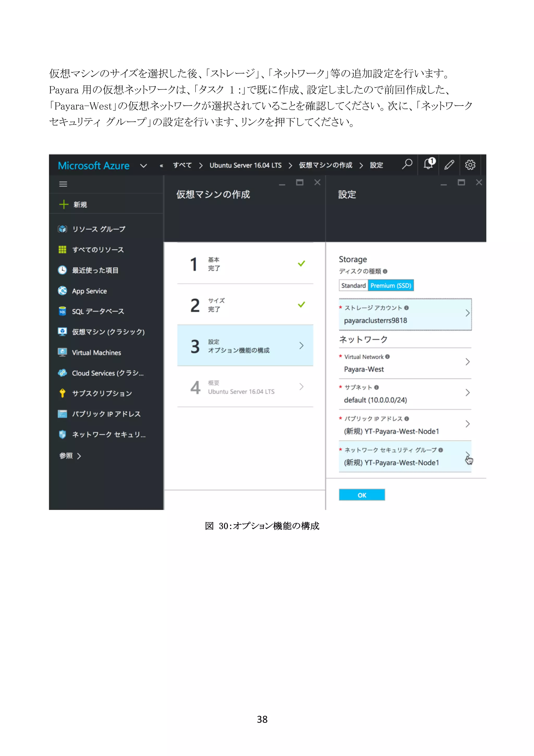Click the 新規 label in sidebar
Image resolution: width=534 pixels, height=756 pixels.
click(80, 205)
